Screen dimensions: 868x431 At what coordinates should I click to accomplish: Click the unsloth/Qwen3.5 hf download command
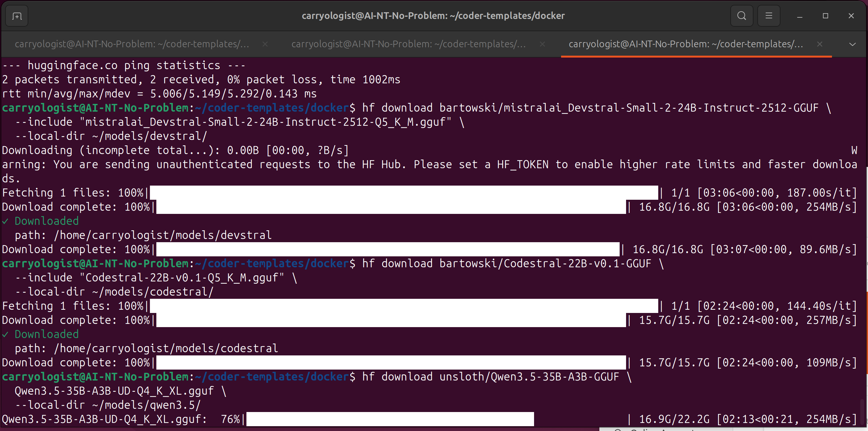click(497, 376)
